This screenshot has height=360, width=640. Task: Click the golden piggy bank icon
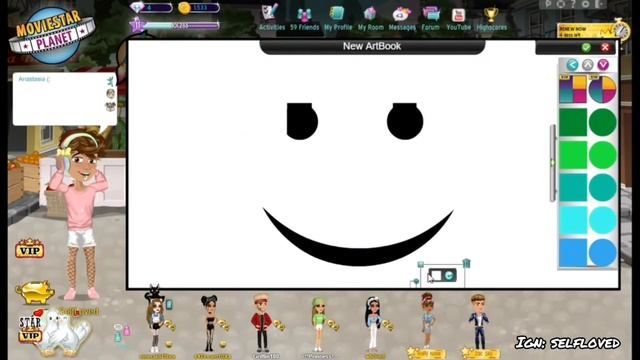[x=35, y=291]
